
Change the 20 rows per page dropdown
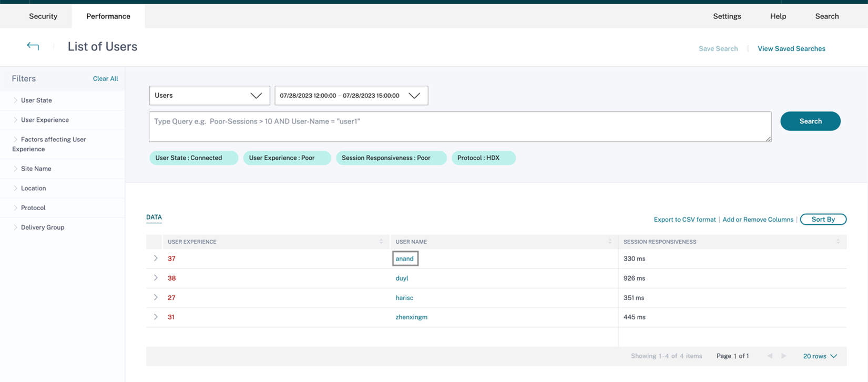(x=820, y=356)
